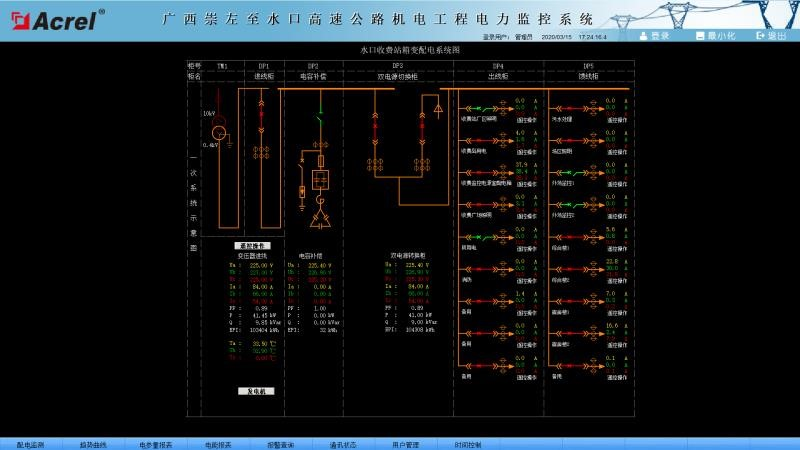Open the 报警查询 tab in bottom bar

click(281, 445)
